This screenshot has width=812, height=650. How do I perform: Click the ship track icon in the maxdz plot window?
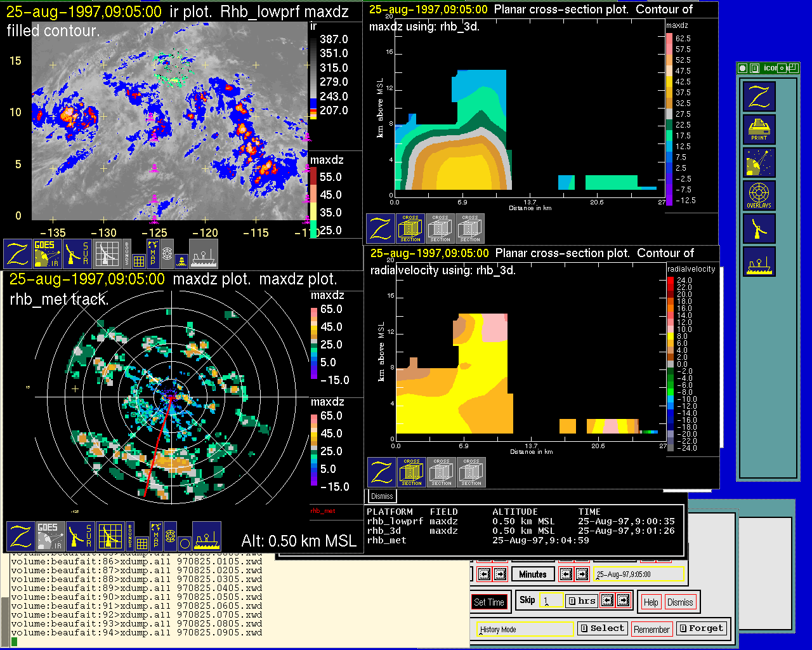click(x=207, y=536)
